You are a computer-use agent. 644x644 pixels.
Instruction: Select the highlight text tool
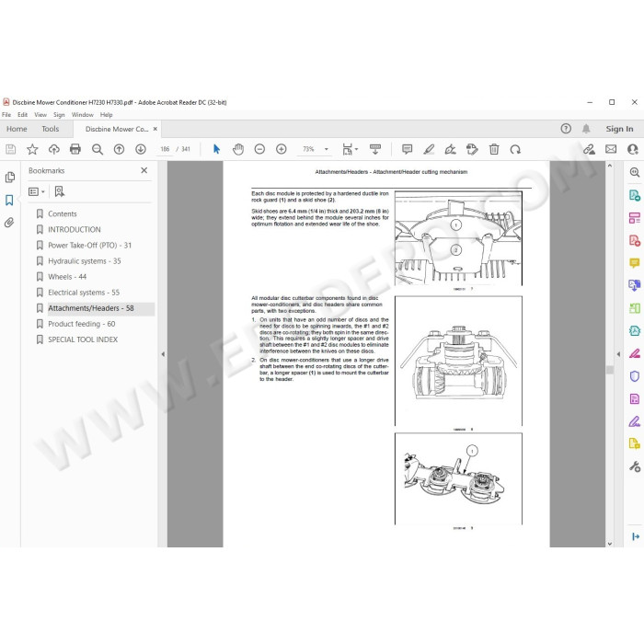[x=429, y=149]
